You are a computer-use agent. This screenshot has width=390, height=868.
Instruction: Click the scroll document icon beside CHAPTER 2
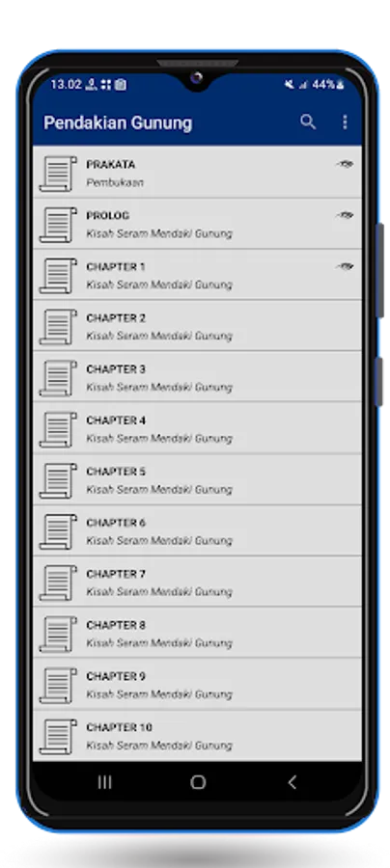58,327
